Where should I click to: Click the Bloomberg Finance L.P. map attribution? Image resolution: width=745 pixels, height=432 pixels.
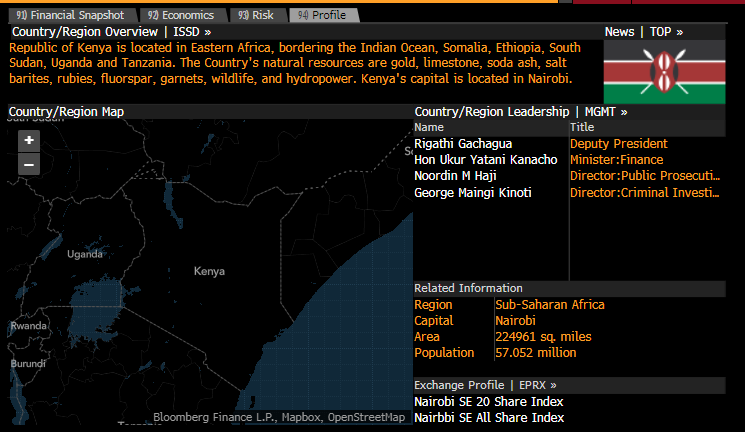pos(215,417)
